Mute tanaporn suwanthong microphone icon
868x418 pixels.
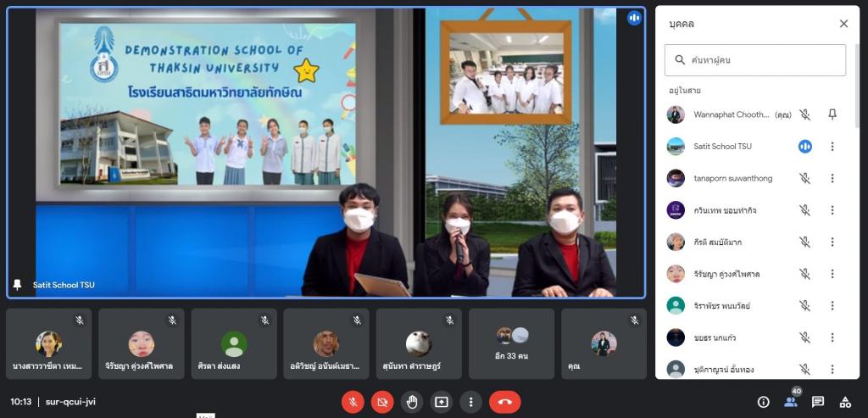[x=805, y=178]
